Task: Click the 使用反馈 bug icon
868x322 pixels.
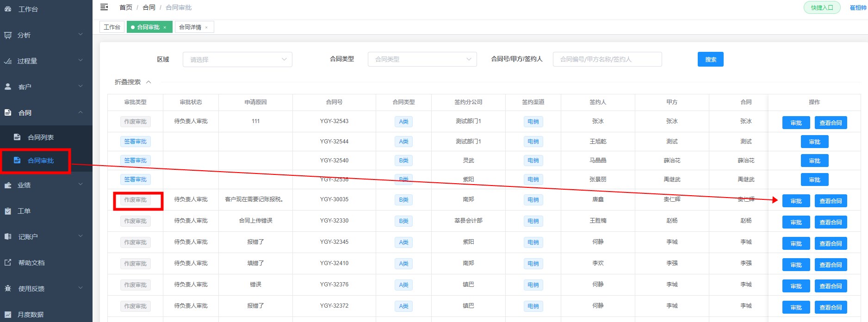Action: coord(8,288)
